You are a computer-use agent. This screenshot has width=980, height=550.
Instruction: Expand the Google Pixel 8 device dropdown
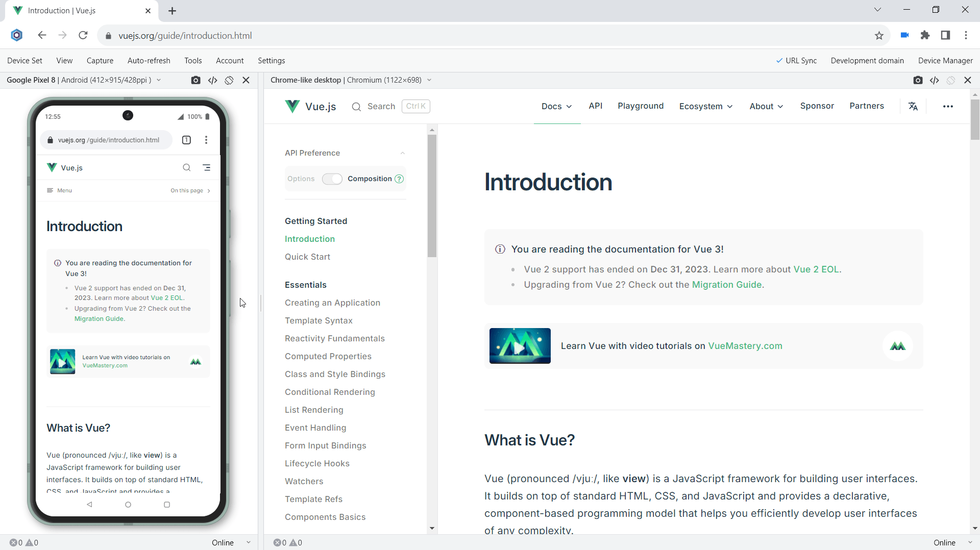tap(159, 80)
